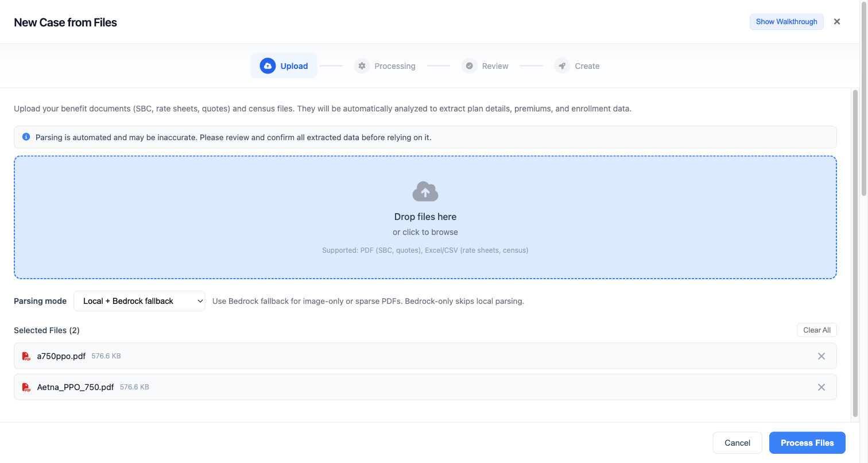The image size is (868, 463).
Task: Click the cloud upload icon in drop zone
Action: pos(425,192)
